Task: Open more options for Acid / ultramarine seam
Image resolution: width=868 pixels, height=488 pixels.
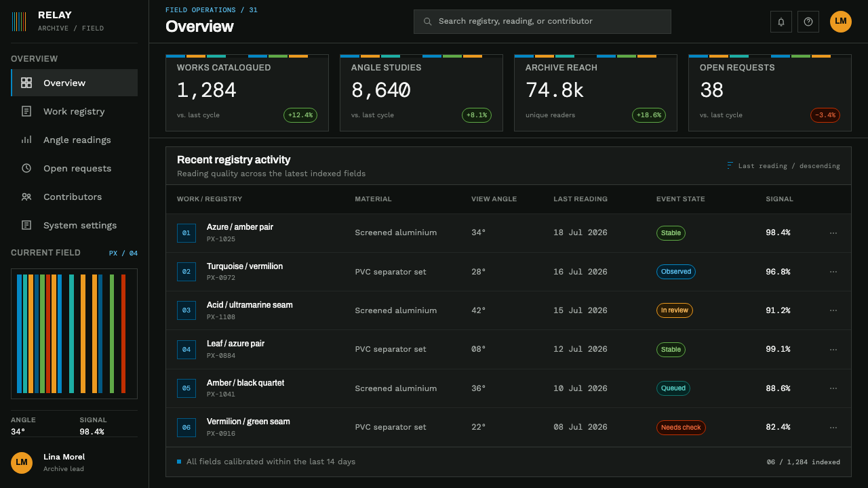Action: [833, 310]
